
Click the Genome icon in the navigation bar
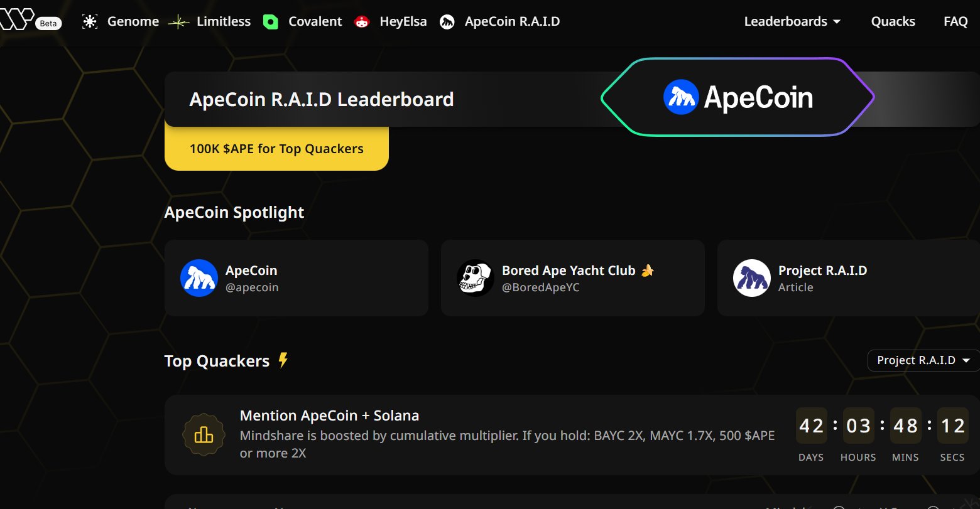click(x=90, y=21)
